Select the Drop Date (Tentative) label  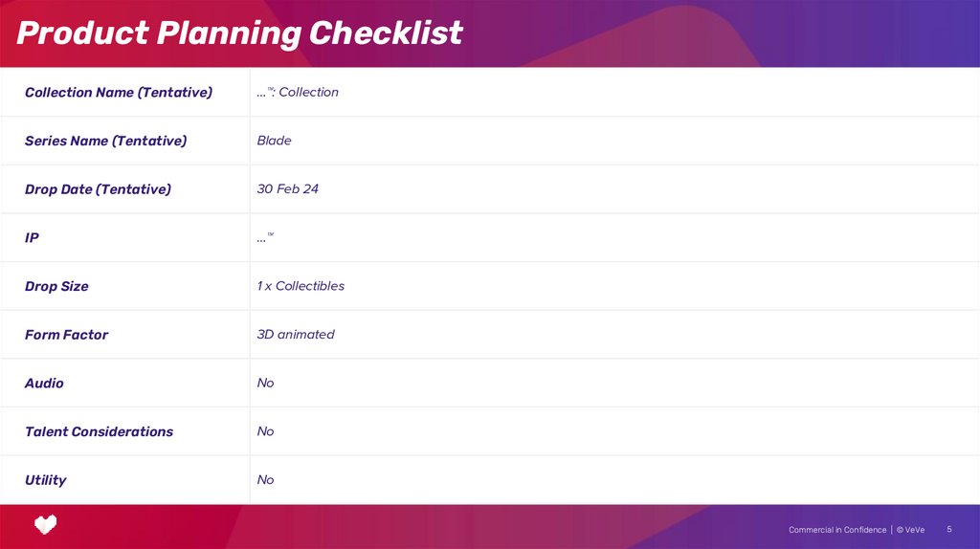[x=98, y=189]
